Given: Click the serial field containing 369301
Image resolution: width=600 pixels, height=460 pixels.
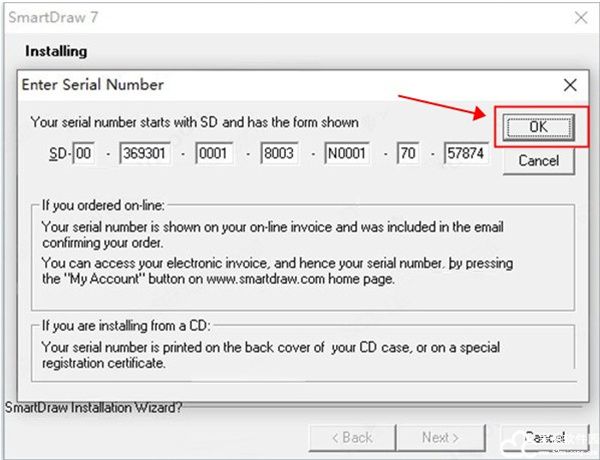Looking at the screenshot, I should click(145, 153).
